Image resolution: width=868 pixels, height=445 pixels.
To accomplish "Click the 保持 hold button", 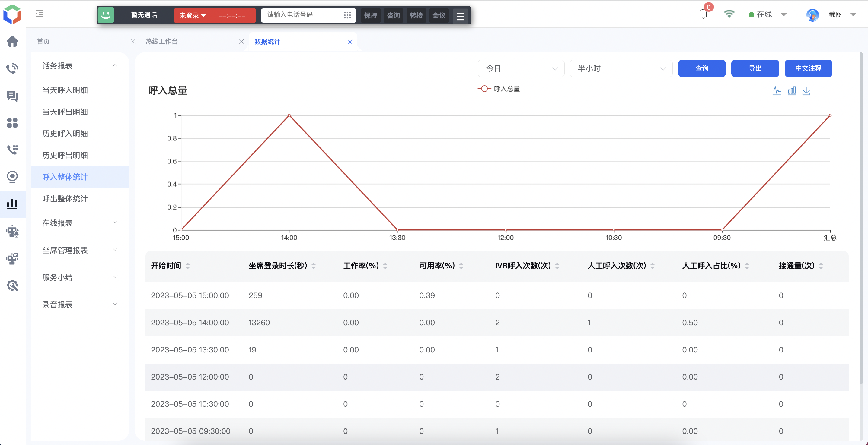I will pyautogui.click(x=370, y=15).
